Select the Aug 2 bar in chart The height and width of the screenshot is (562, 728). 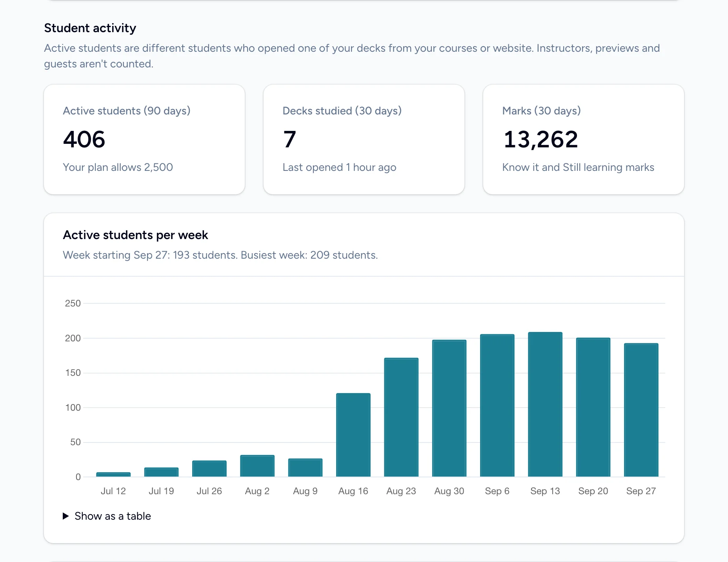pyautogui.click(x=257, y=466)
